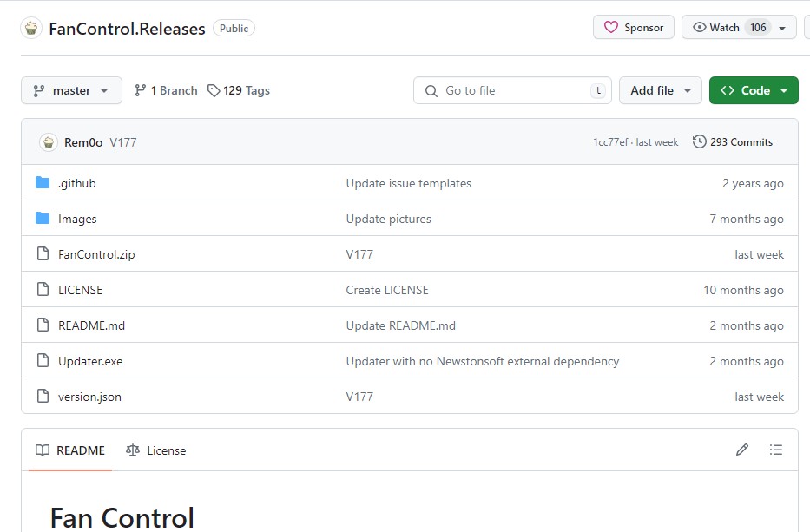Click the branch icon beside 1 Branch

[x=140, y=90]
